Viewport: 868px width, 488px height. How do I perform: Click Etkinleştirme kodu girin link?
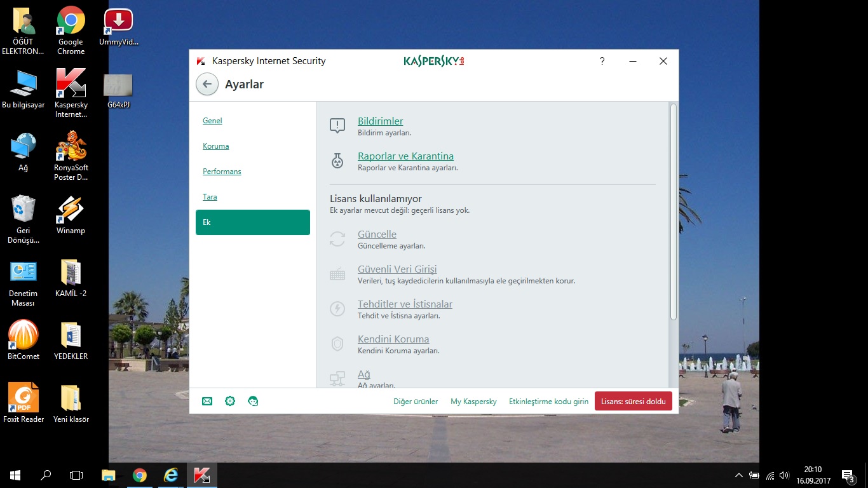tap(548, 402)
